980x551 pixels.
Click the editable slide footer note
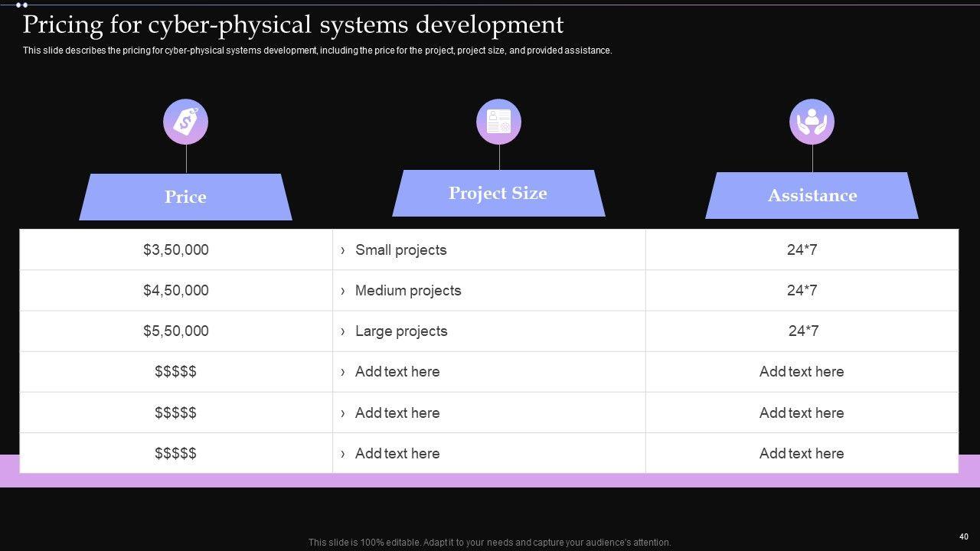pyautogui.click(x=490, y=543)
